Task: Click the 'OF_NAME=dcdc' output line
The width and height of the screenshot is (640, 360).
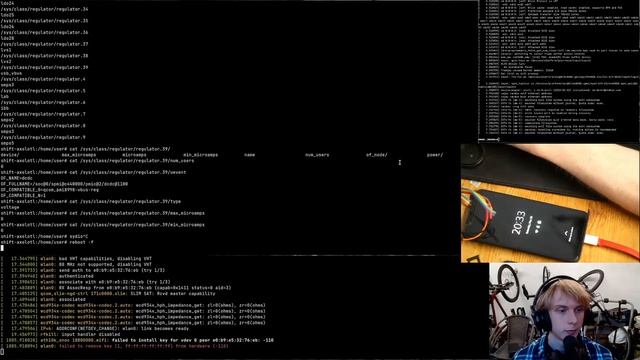Action: [x=16, y=178]
